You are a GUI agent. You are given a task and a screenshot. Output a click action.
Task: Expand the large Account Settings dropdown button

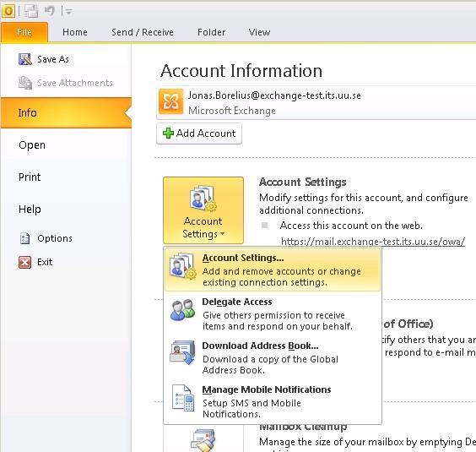(203, 210)
